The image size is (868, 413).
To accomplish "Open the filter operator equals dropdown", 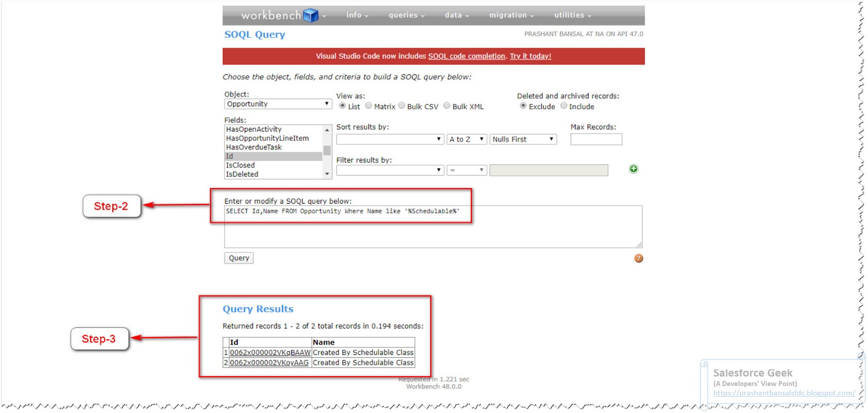I will point(467,170).
